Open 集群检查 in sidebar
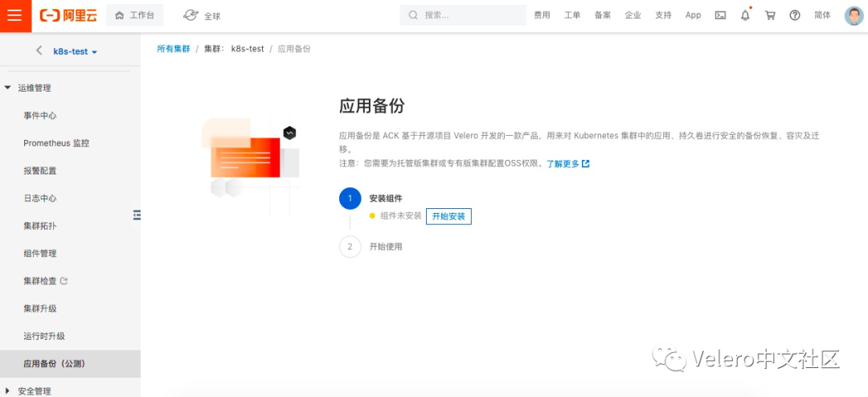Viewport: 868px width, 397px height. click(40, 281)
